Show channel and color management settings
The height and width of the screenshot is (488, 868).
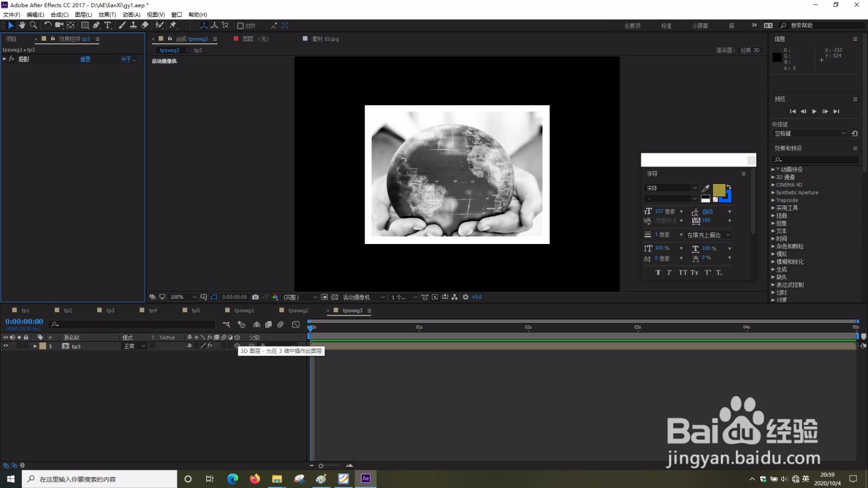[x=275, y=297]
